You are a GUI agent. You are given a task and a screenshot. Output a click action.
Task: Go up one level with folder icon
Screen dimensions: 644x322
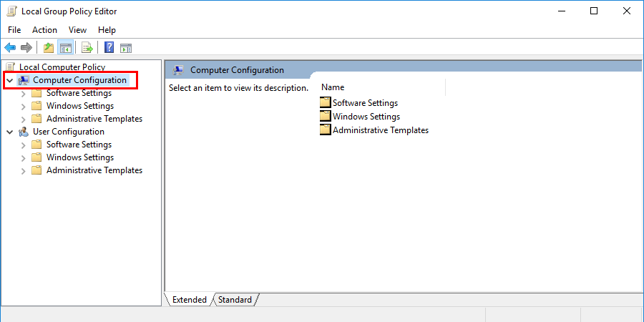click(49, 48)
